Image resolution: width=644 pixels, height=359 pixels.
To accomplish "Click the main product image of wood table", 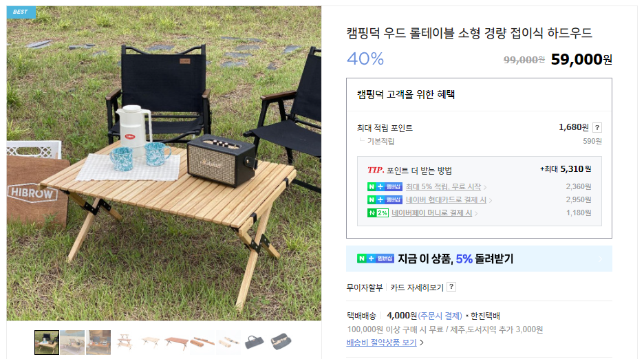I will click(164, 163).
